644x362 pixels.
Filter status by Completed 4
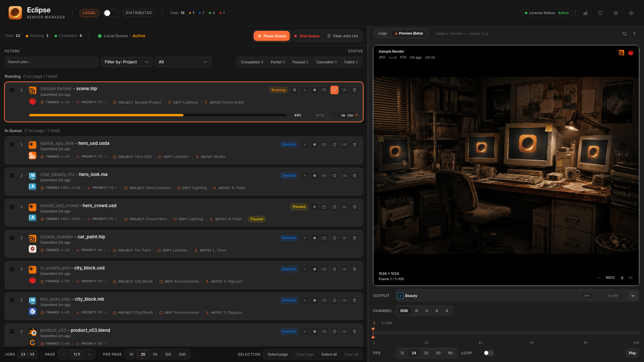[252, 62]
